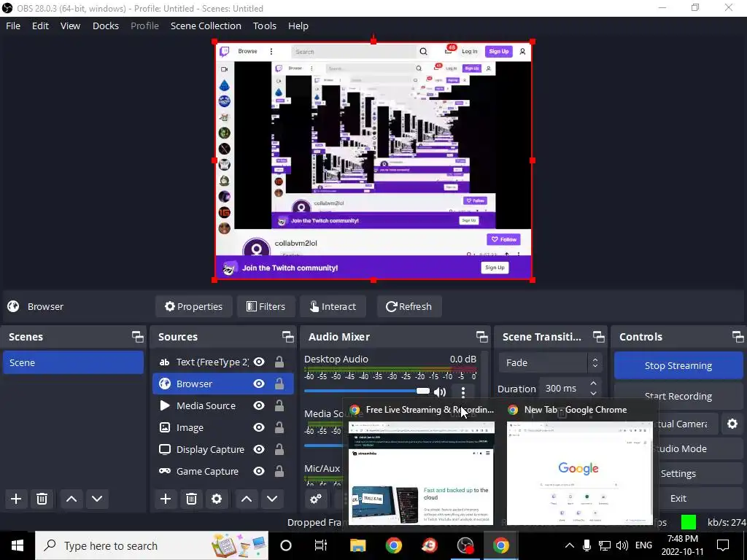
Task: Mute Desktop Audio speaker icon
Action: pyautogui.click(x=440, y=392)
